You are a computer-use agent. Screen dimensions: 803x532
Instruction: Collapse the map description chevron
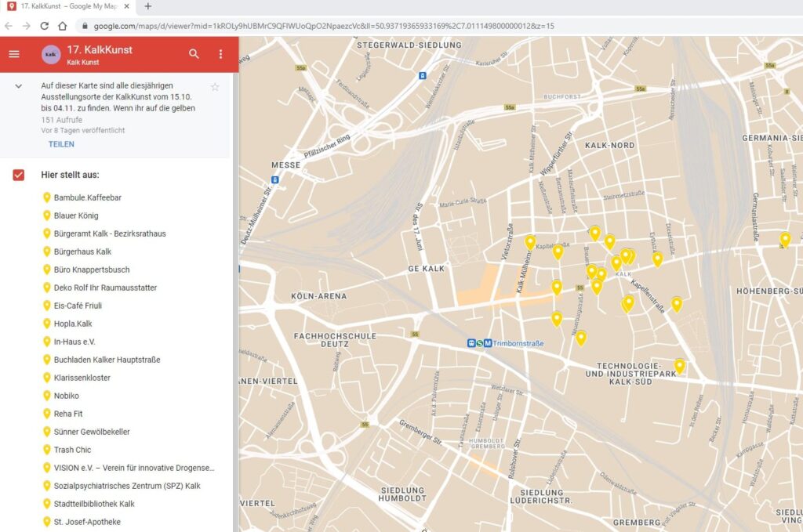coord(19,86)
